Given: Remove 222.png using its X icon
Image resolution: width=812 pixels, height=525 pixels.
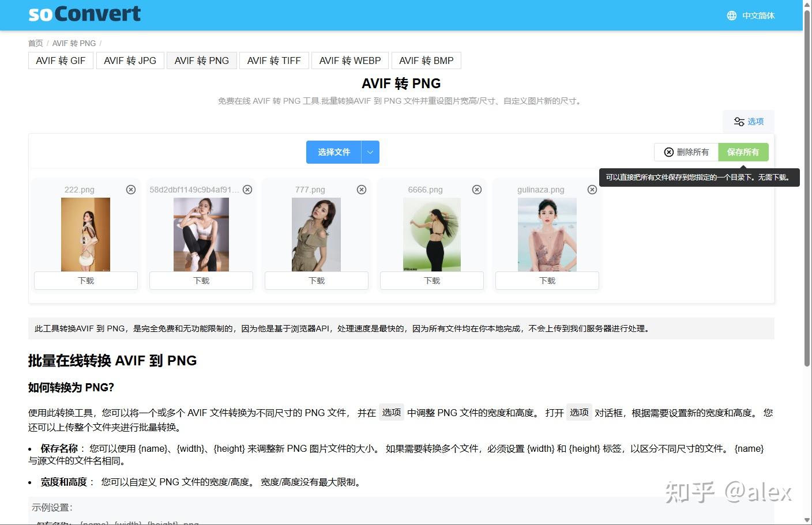Looking at the screenshot, I should (x=131, y=189).
